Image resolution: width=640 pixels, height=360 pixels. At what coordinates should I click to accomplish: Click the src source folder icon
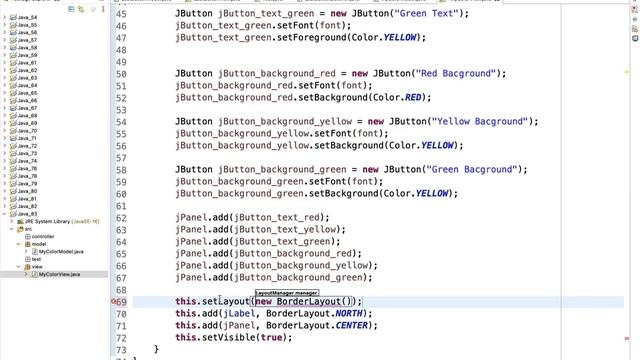point(20,229)
